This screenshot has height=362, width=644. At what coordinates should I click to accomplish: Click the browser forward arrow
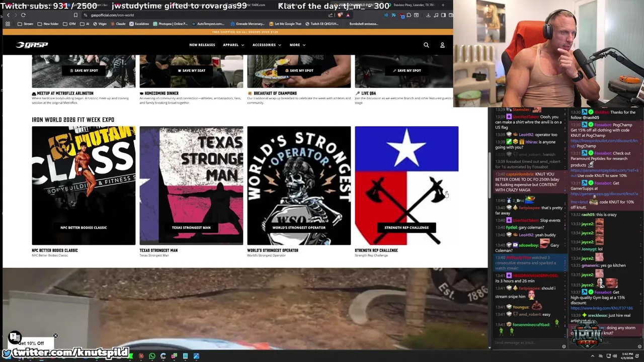coord(16,15)
